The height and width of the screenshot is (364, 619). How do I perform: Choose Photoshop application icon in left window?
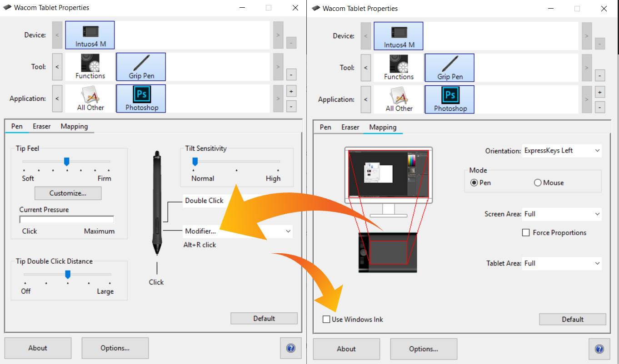pos(141,98)
